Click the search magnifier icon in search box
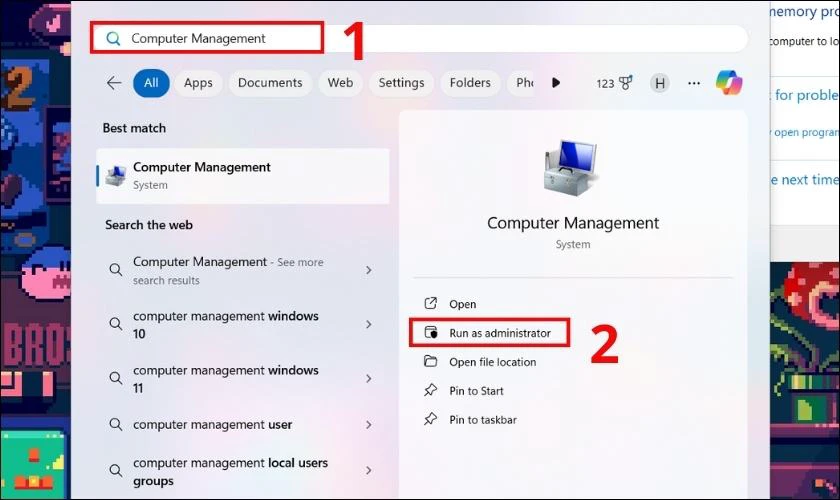840x500 pixels. (x=113, y=39)
